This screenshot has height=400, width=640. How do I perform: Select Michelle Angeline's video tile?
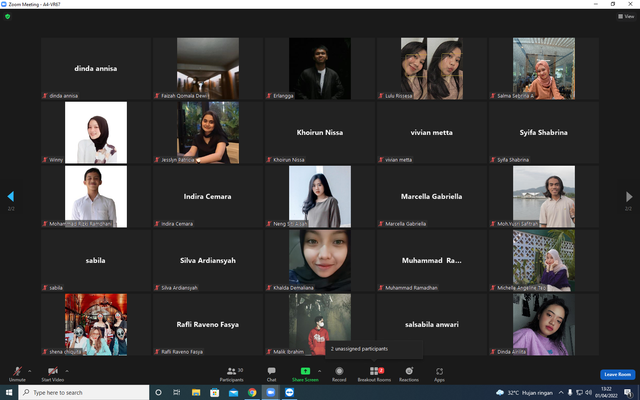pyautogui.click(x=544, y=260)
